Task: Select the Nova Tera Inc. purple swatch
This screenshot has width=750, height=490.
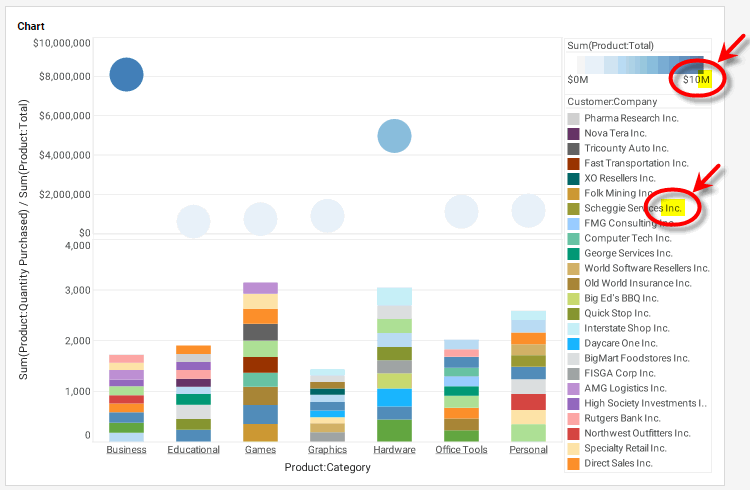Action: pos(574,133)
